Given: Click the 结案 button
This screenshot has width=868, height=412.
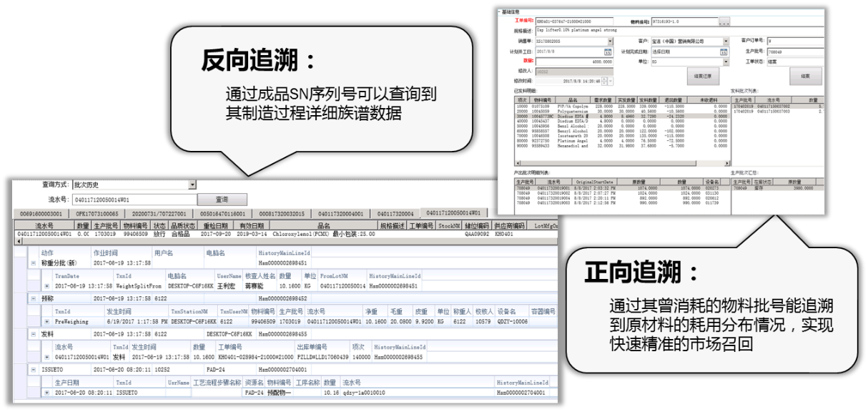Looking at the screenshot, I should coord(806,76).
